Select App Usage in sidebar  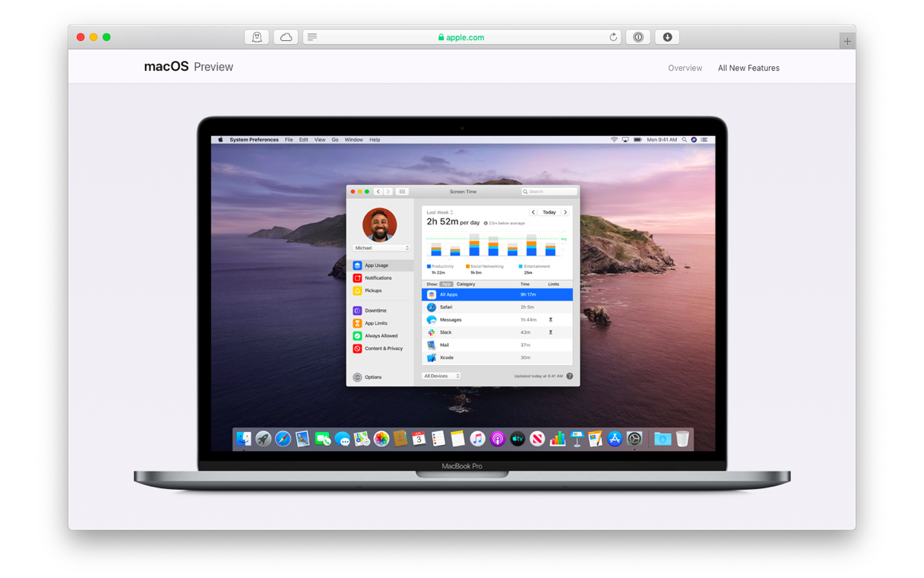[x=381, y=265]
